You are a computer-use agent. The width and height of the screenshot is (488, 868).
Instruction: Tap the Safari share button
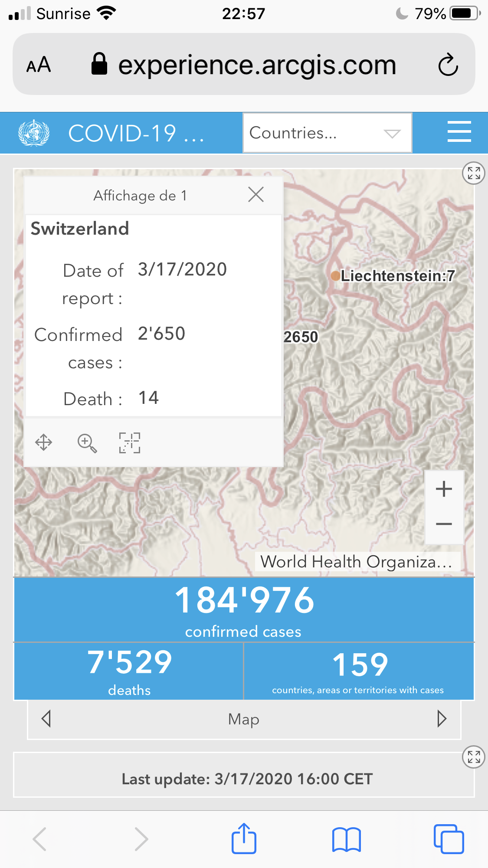click(244, 839)
